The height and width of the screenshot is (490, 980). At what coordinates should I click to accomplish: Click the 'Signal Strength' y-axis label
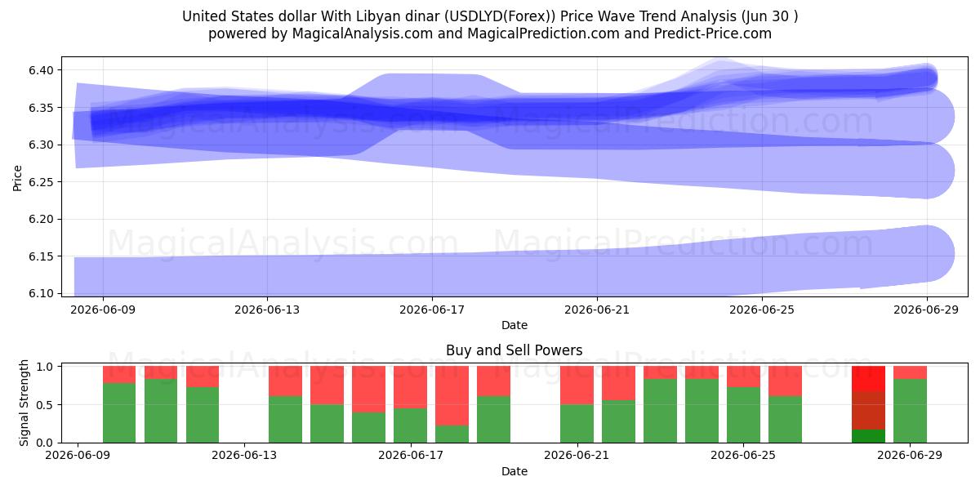(24, 403)
